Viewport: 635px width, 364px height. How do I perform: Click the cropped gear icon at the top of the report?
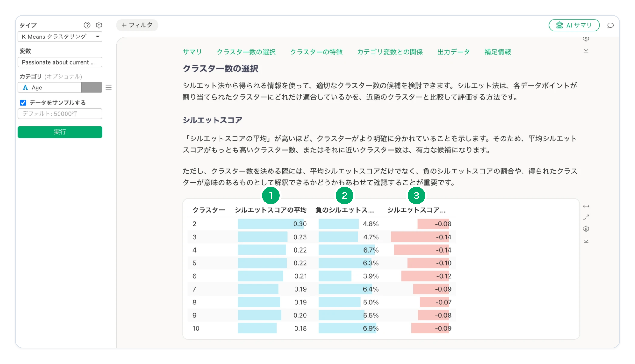point(586,39)
